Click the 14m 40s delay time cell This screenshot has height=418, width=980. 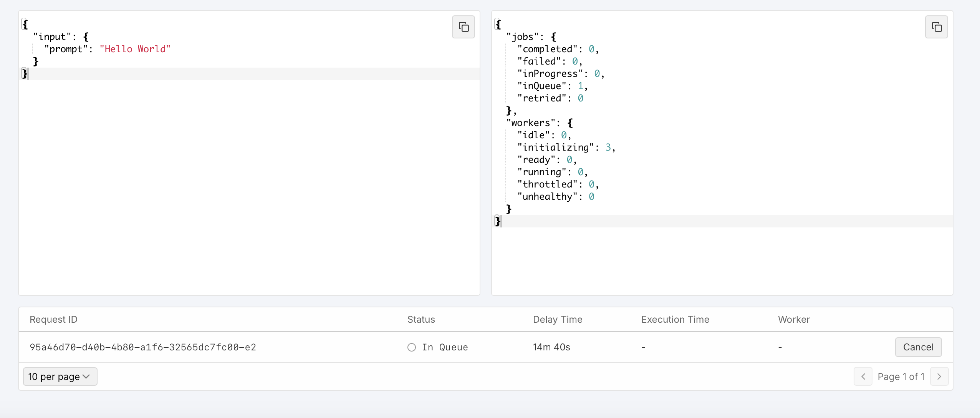pos(551,347)
